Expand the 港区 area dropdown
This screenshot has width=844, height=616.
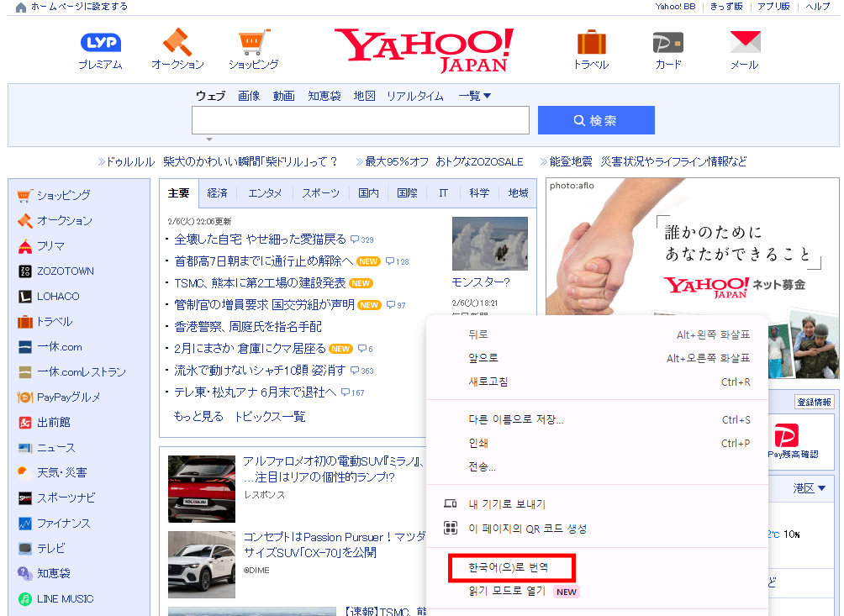pyautogui.click(x=809, y=488)
